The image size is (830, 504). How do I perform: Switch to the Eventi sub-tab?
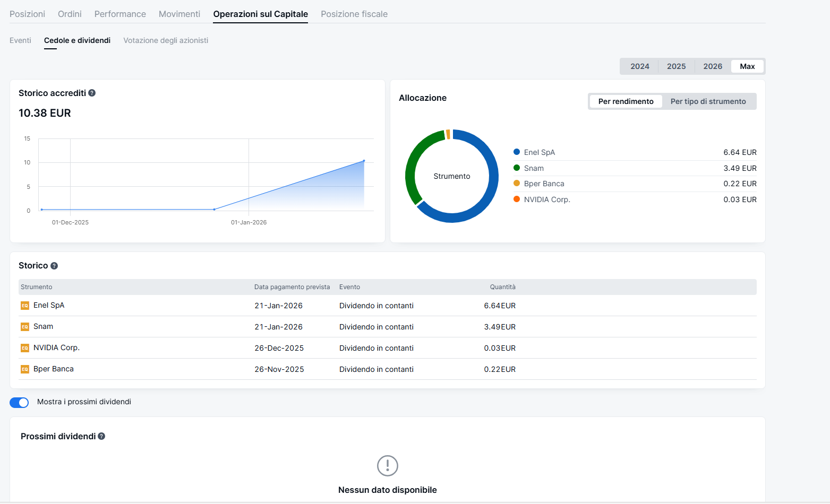pos(20,40)
